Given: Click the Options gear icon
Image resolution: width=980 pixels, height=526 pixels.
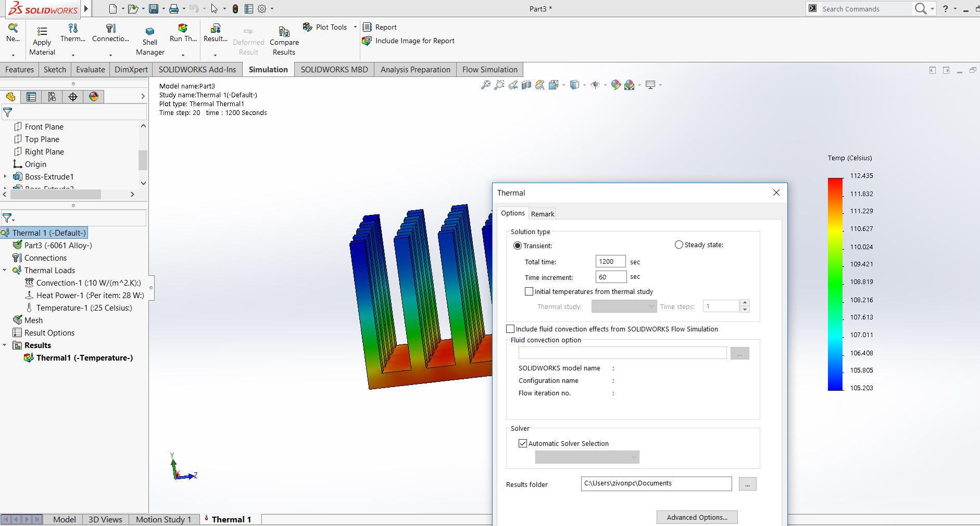Looking at the screenshot, I should (262, 9).
